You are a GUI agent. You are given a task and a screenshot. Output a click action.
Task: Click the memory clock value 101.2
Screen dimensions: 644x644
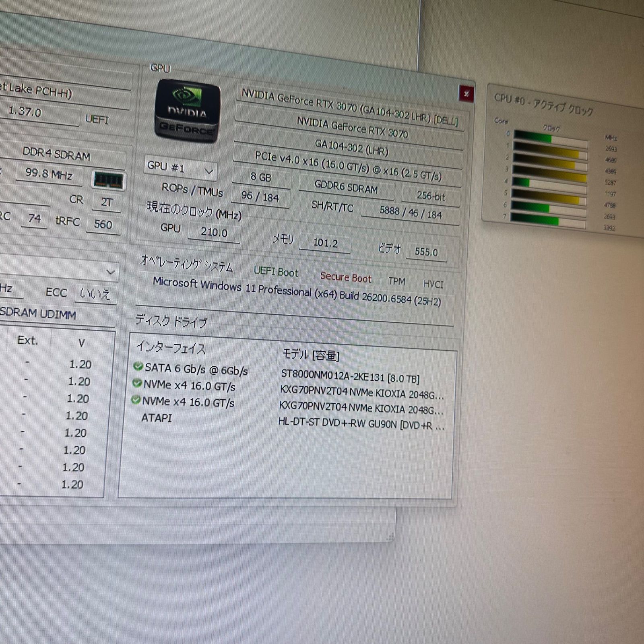click(325, 243)
